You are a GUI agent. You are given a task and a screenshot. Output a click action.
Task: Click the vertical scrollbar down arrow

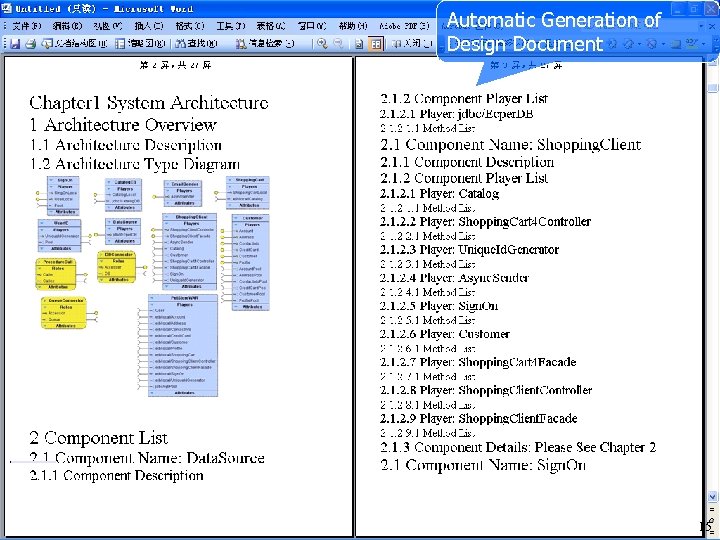tap(712, 496)
